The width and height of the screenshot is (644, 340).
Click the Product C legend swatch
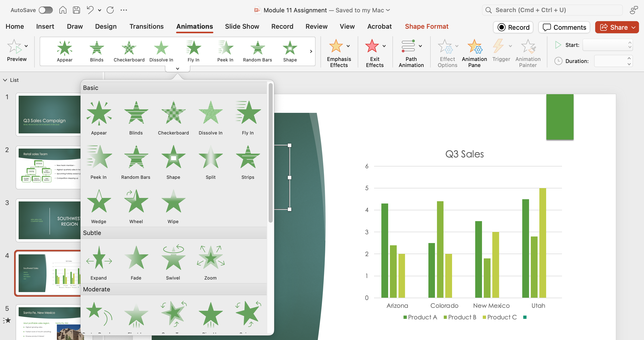coord(484,317)
